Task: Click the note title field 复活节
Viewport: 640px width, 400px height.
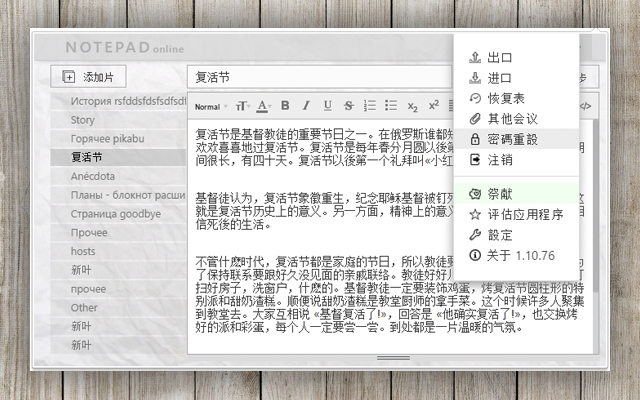Action: pos(320,77)
